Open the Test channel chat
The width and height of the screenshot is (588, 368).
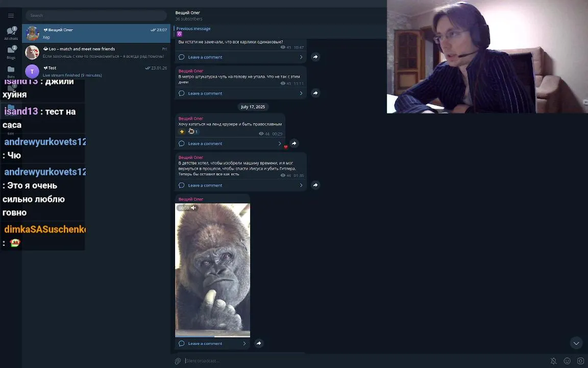click(96, 72)
